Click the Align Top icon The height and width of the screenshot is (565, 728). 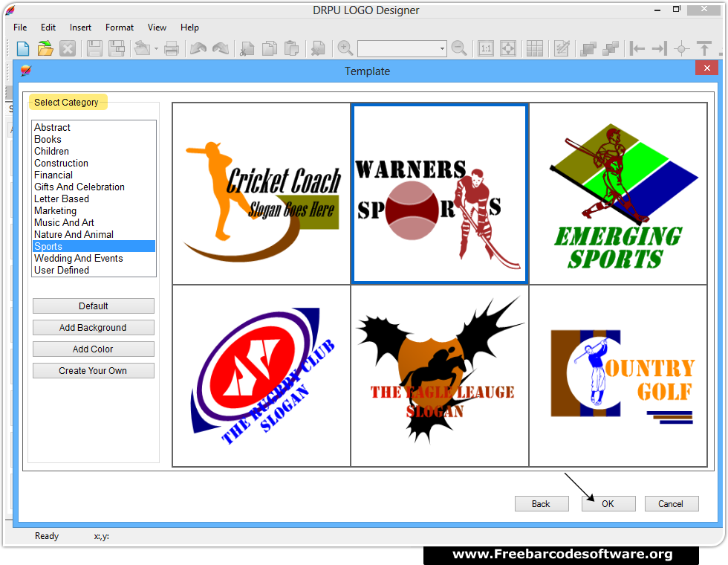(x=704, y=48)
